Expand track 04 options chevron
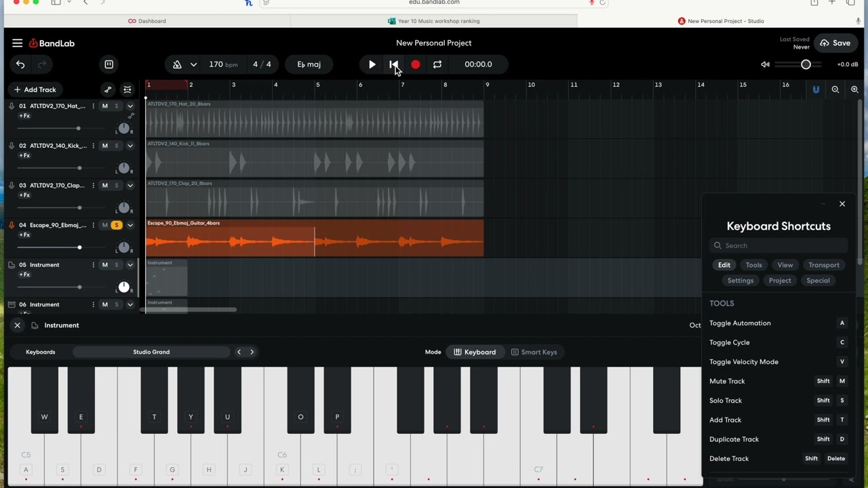The height and width of the screenshot is (488, 868). pos(130,225)
